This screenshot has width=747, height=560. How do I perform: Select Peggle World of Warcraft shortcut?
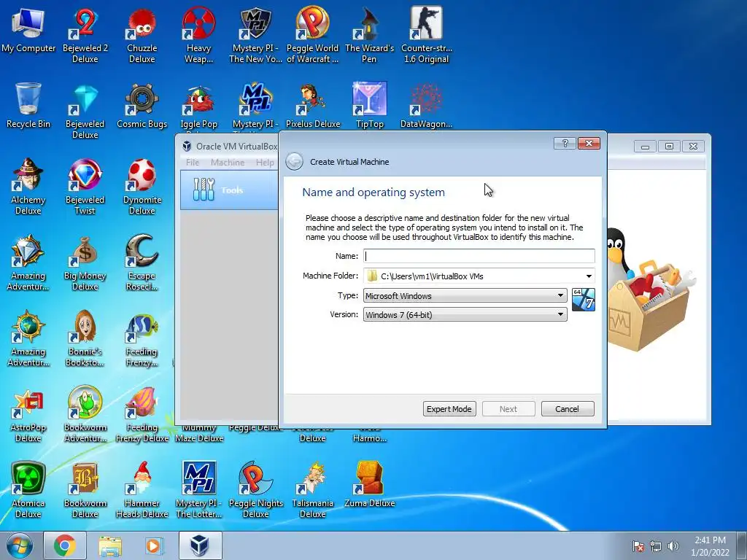coord(312,35)
